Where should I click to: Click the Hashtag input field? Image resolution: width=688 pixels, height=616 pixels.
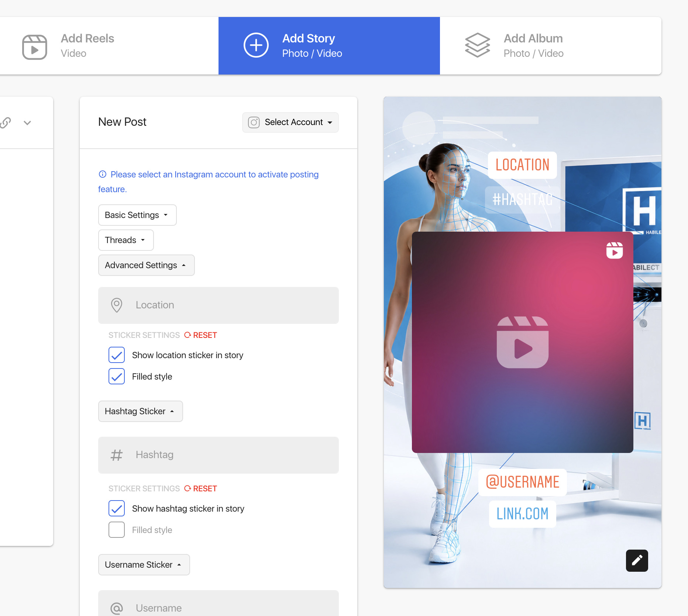(x=219, y=455)
